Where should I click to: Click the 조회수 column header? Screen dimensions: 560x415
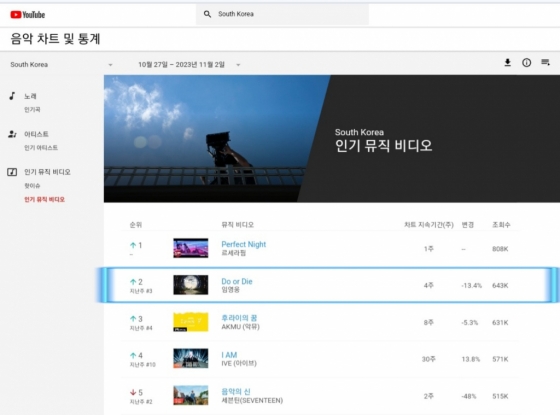click(x=501, y=225)
